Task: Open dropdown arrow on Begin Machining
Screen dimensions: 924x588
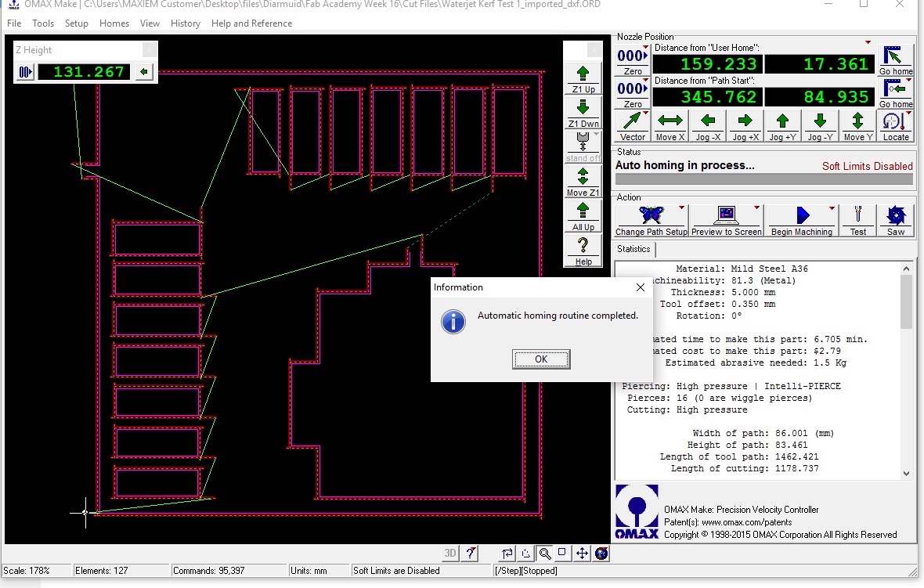Action: tap(832, 208)
